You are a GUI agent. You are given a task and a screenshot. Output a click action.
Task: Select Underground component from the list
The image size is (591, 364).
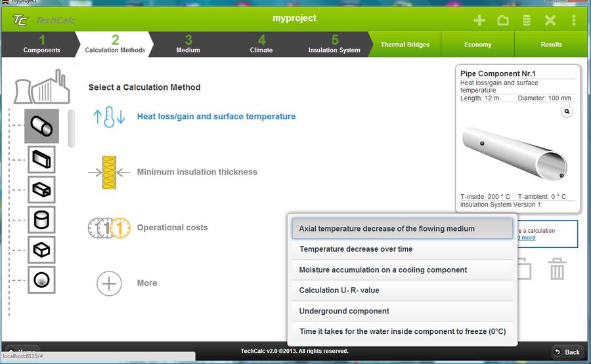pyautogui.click(x=402, y=311)
